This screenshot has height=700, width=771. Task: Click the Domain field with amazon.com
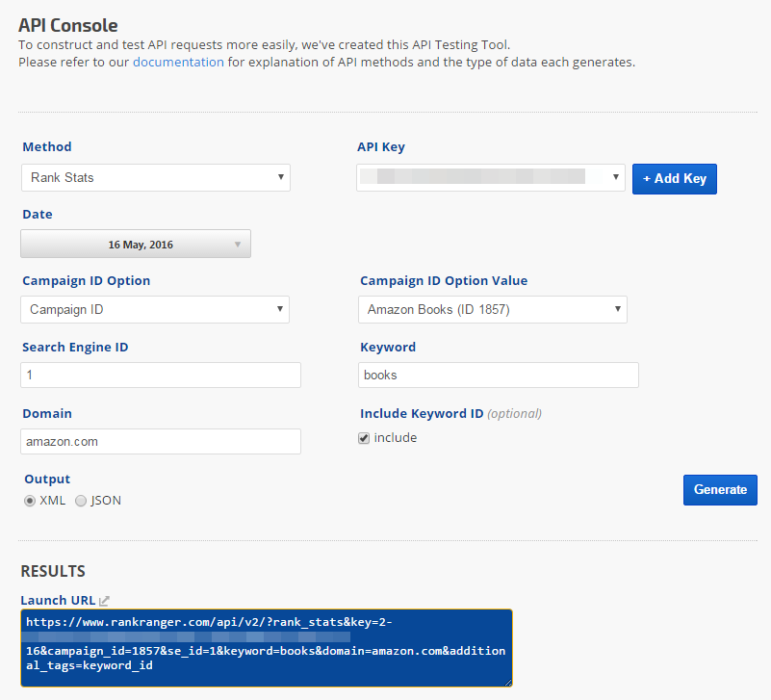coord(161,441)
